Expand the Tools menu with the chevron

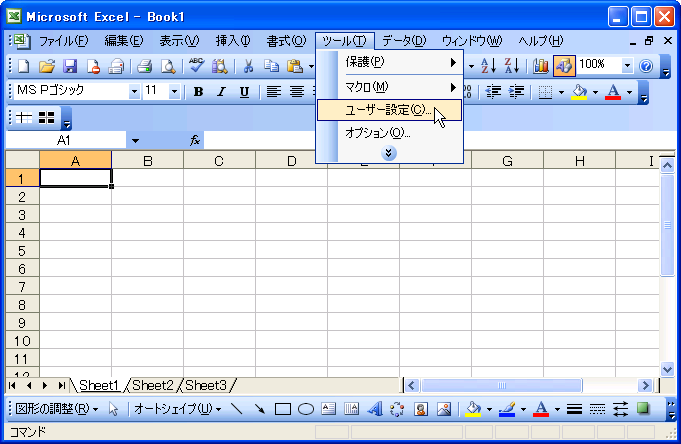tap(388, 153)
